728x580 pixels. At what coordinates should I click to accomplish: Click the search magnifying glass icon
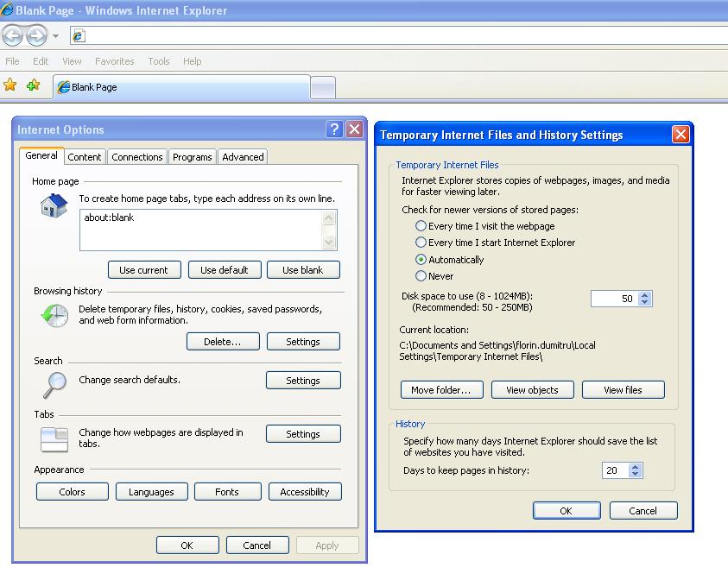click(54, 382)
